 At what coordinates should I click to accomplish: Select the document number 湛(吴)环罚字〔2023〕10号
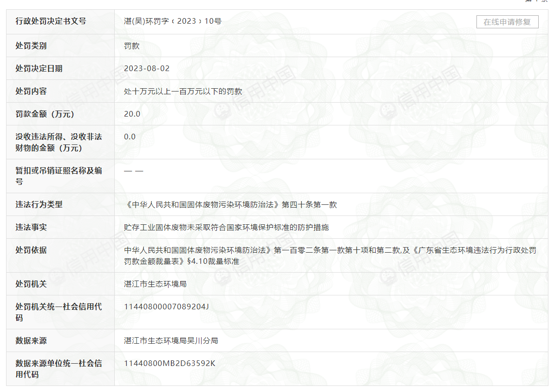pyautogui.click(x=173, y=21)
